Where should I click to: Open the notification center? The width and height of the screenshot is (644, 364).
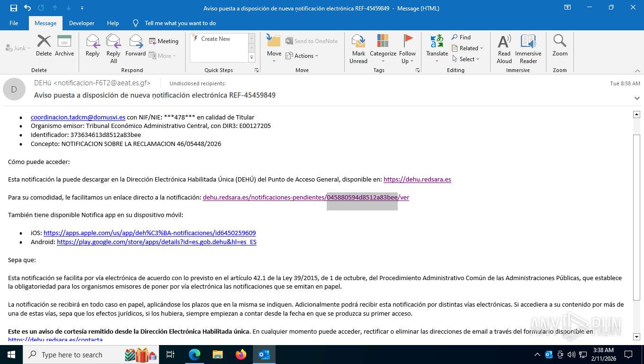pos(628,355)
